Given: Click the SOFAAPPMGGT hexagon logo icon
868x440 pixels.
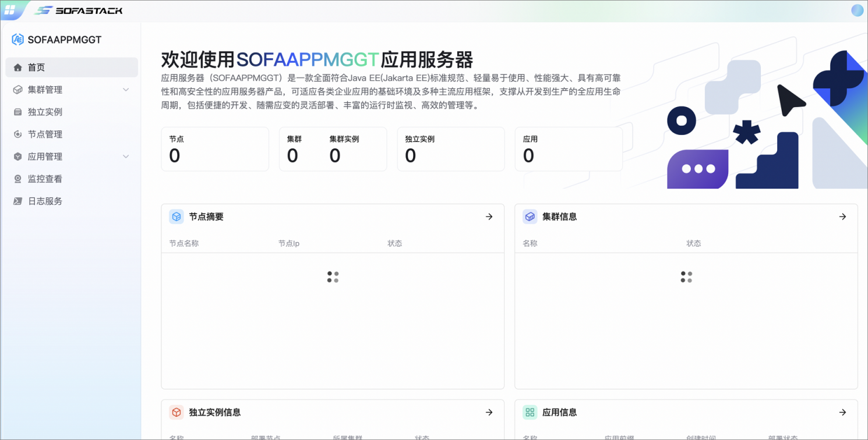Looking at the screenshot, I should tap(17, 40).
